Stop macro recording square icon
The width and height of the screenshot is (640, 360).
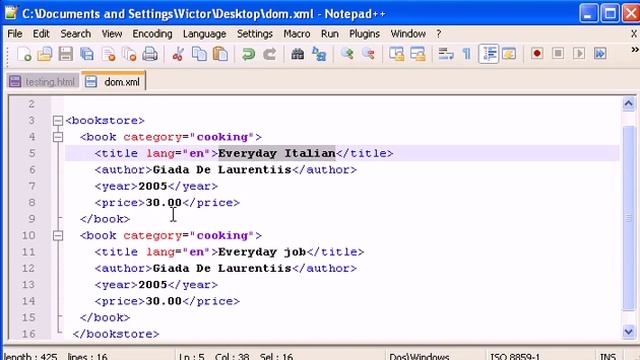pos(558,54)
